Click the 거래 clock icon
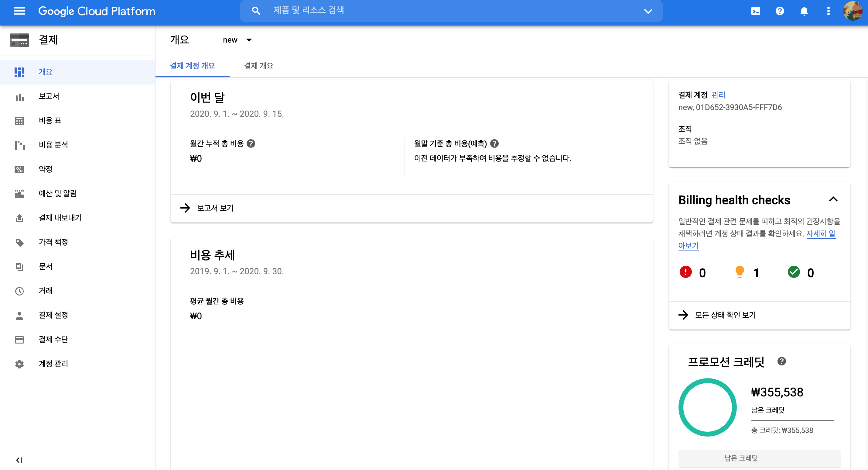This screenshot has width=868, height=470. (x=19, y=291)
